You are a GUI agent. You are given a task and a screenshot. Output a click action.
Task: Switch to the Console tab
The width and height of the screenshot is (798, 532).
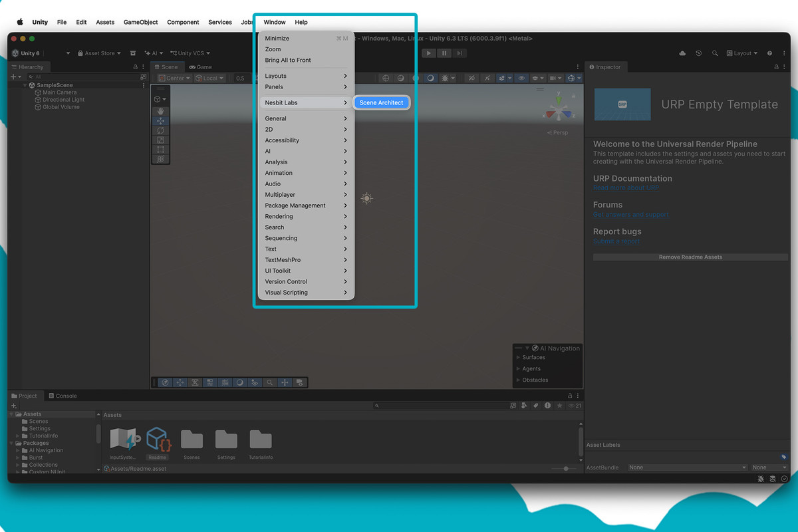click(63, 396)
